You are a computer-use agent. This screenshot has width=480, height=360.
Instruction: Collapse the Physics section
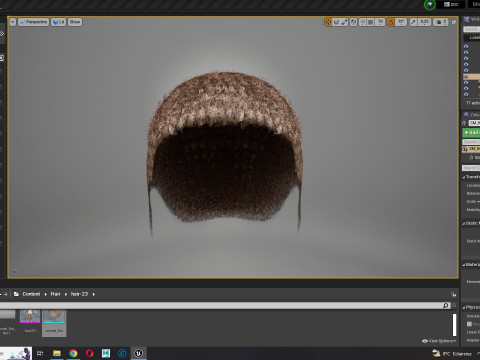click(464, 307)
